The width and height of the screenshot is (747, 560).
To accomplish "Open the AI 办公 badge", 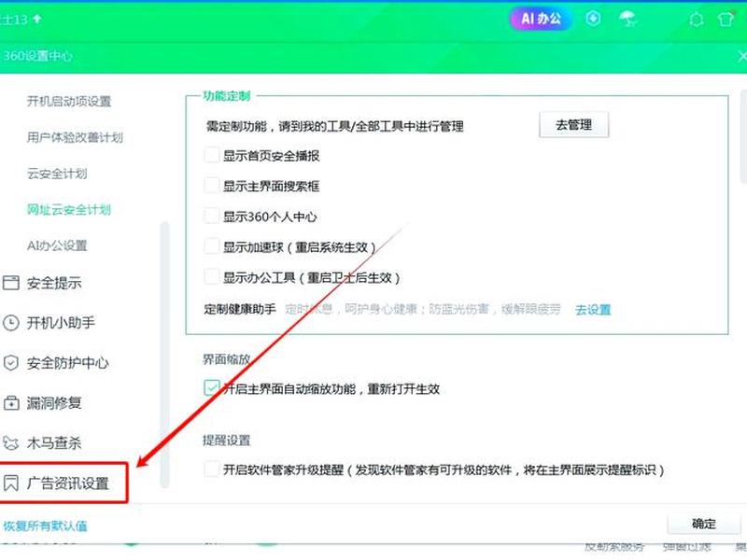I will pos(541,19).
